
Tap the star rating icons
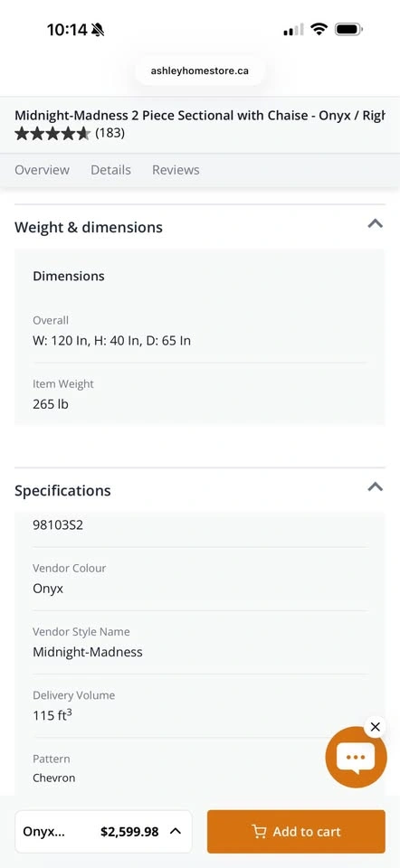pos(52,134)
